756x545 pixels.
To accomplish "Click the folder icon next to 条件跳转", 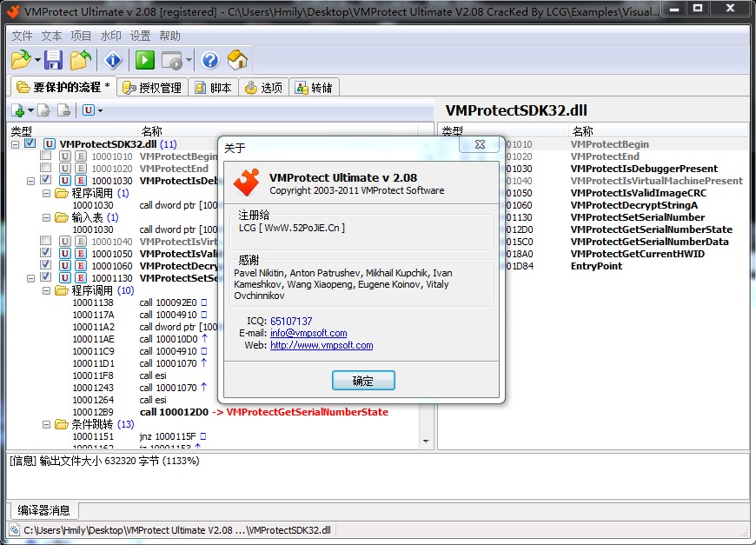I will [61, 424].
